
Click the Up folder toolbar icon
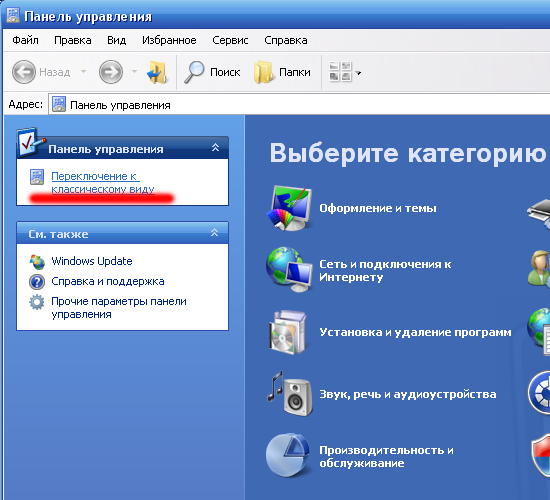157,72
